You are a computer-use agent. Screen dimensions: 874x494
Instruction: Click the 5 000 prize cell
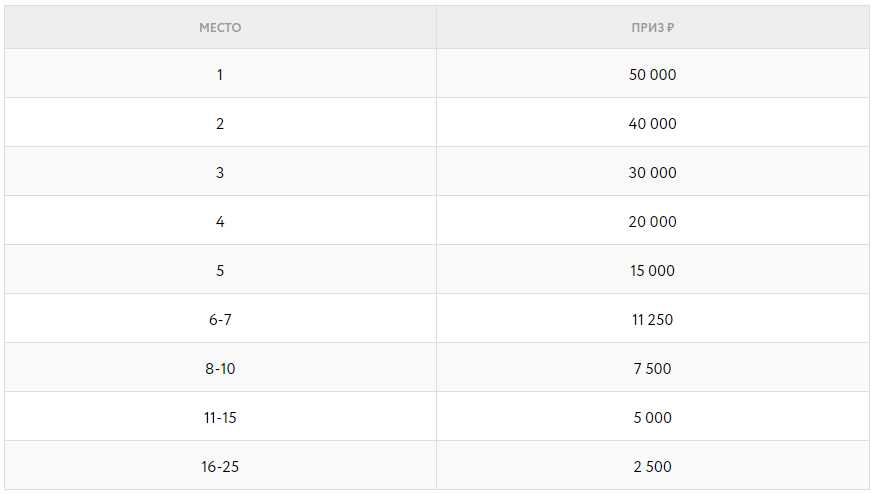pyautogui.click(x=653, y=418)
